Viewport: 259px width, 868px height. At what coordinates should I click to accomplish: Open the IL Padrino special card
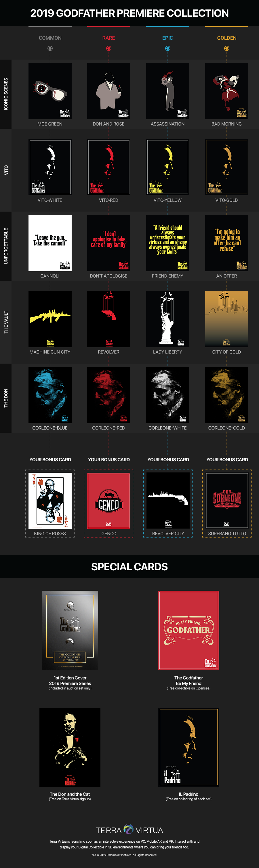(188, 747)
